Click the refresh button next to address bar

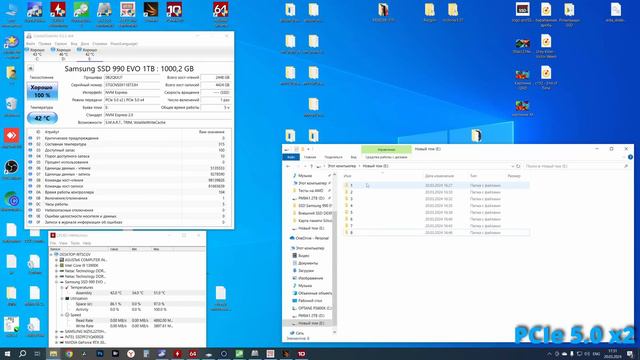point(518,166)
